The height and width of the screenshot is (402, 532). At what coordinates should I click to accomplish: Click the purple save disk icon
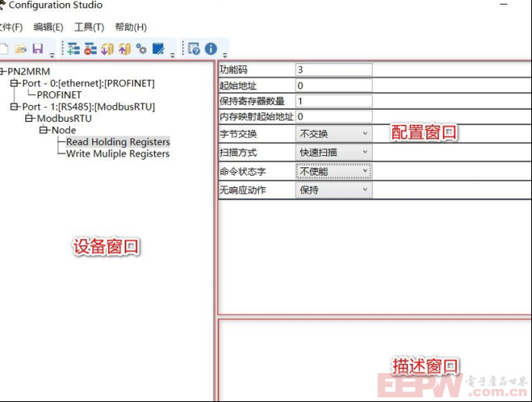pyautogui.click(x=38, y=49)
